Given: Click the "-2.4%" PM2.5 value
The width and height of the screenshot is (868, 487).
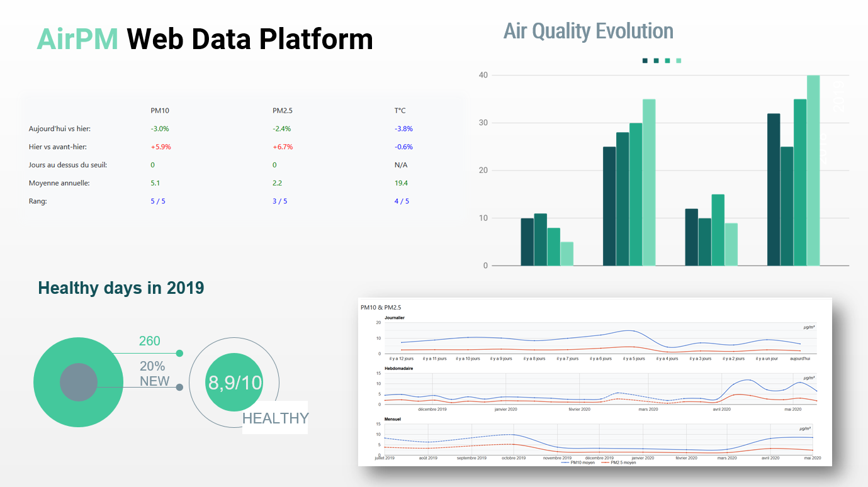Looking at the screenshot, I should click(x=282, y=129).
